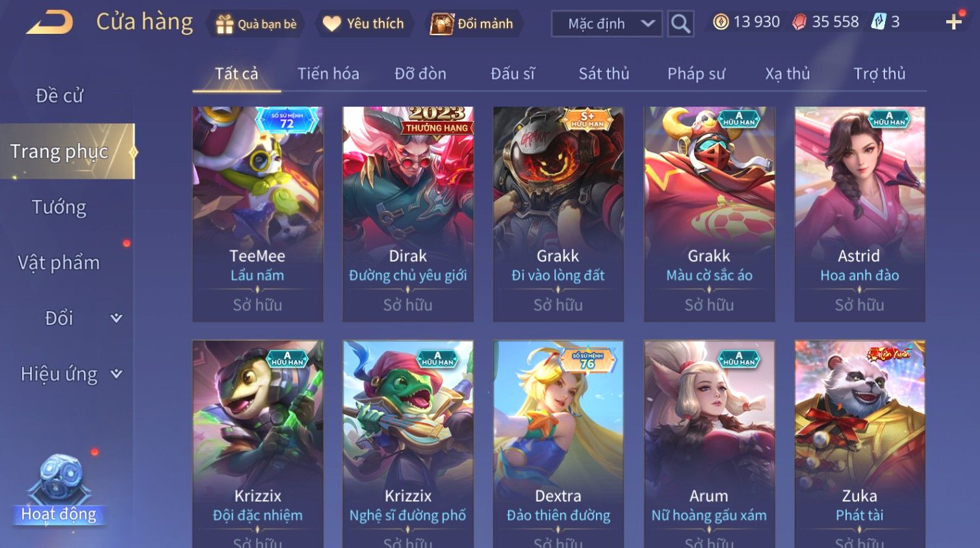Click the red gem currency icon
This screenshot has width=980, height=548.
click(799, 22)
